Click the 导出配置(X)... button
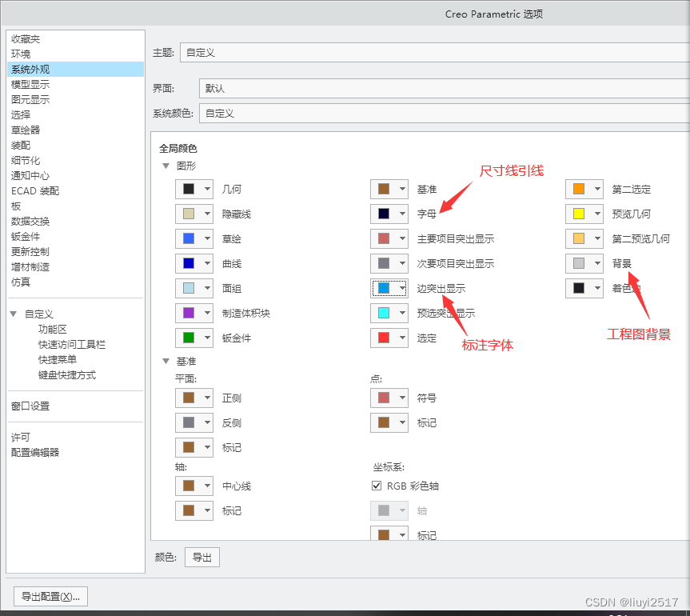The image size is (690, 616). [50, 597]
